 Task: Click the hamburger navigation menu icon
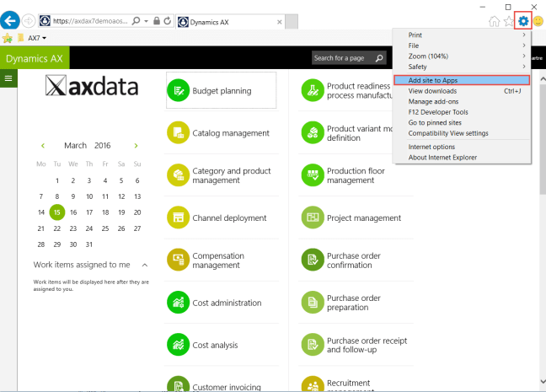coord(8,78)
